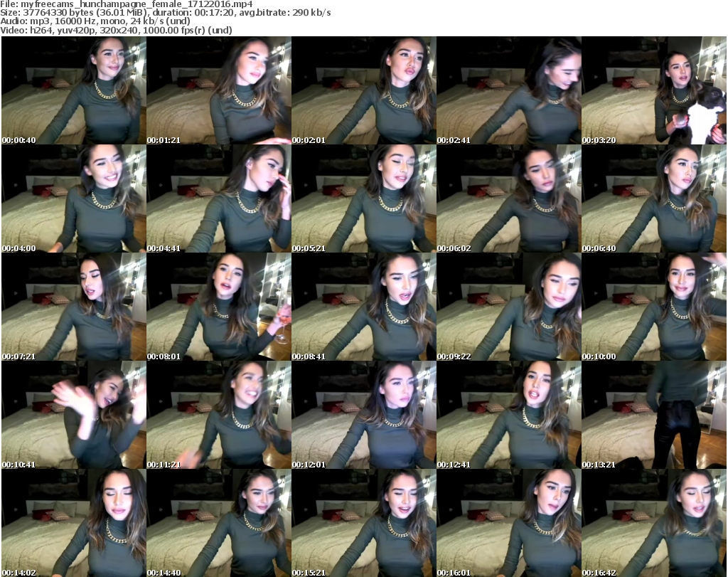Open the frame stamped 00:04:00
The height and width of the screenshot is (577, 728).
pyautogui.click(x=74, y=198)
